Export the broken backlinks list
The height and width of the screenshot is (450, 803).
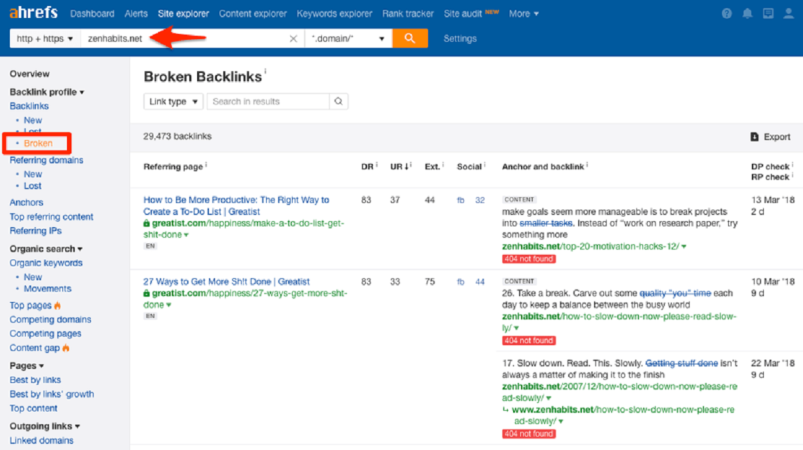pyautogui.click(x=770, y=137)
